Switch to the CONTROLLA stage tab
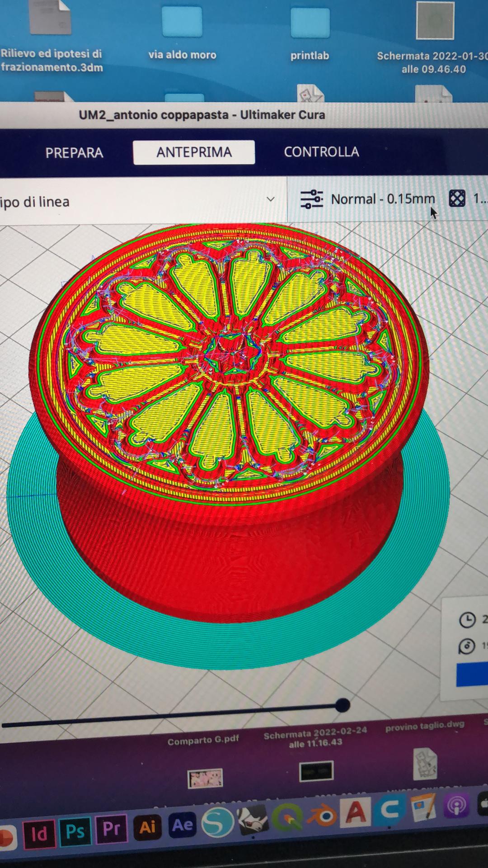This screenshot has width=488, height=868. pyautogui.click(x=321, y=152)
